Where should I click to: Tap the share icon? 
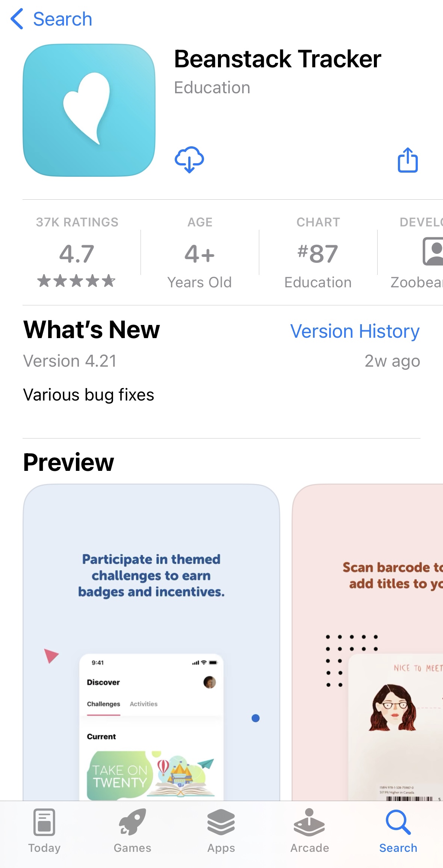408,160
